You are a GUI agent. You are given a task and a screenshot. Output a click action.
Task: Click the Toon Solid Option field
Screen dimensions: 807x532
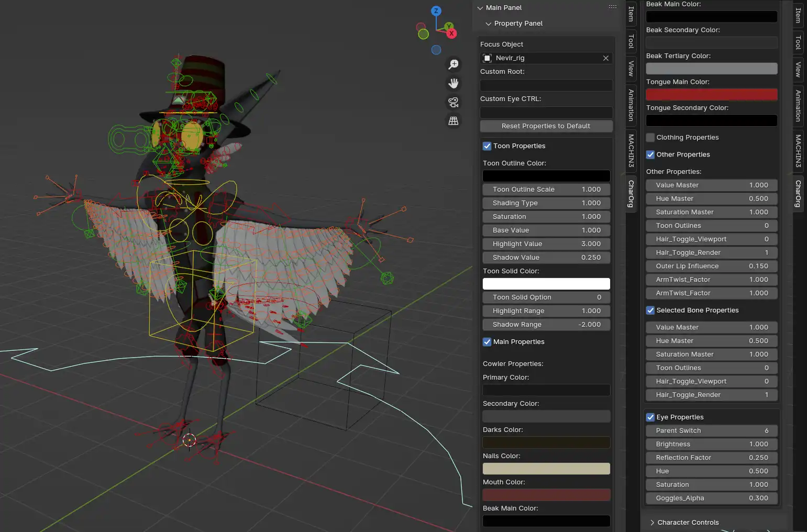[546, 297]
